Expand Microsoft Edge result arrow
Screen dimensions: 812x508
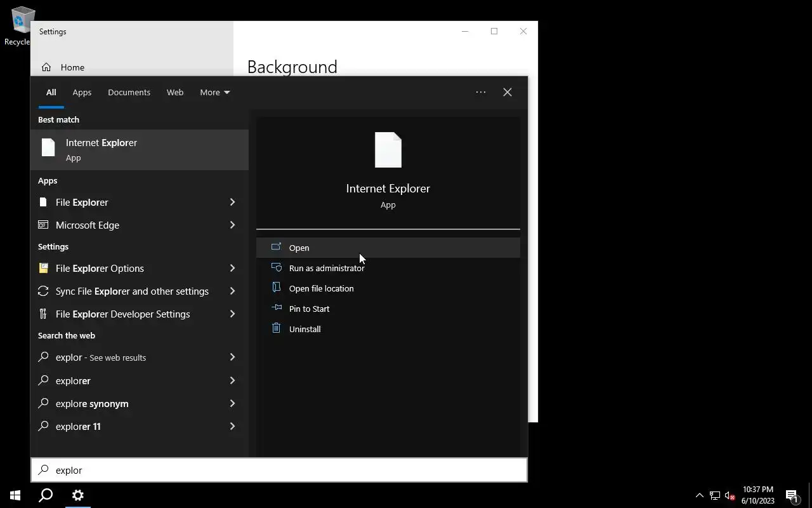(x=232, y=225)
